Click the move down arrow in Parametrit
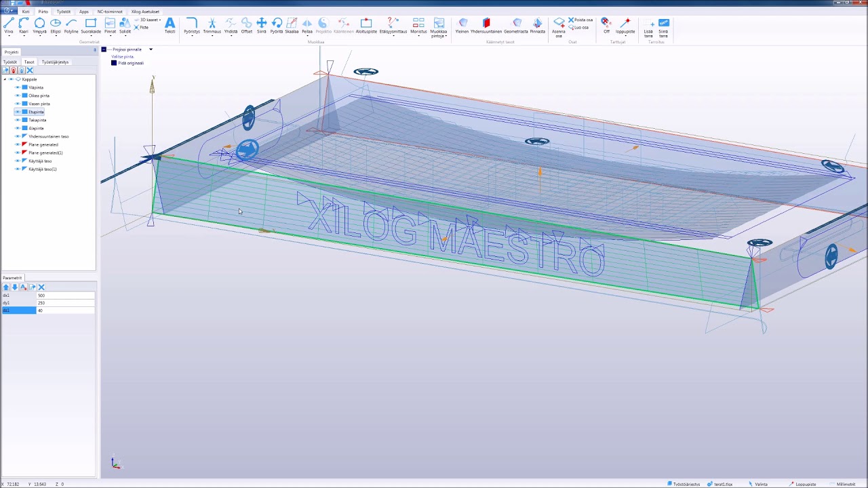 [14, 287]
